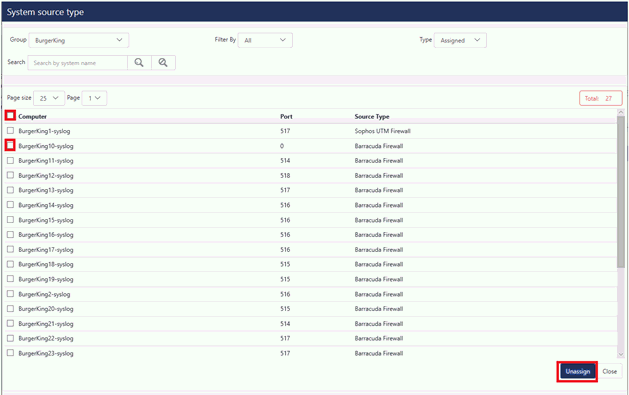The height and width of the screenshot is (395, 629).
Task: Check the BurgerKing12-syslog checkbox
Action: click(x=10, y=175)
